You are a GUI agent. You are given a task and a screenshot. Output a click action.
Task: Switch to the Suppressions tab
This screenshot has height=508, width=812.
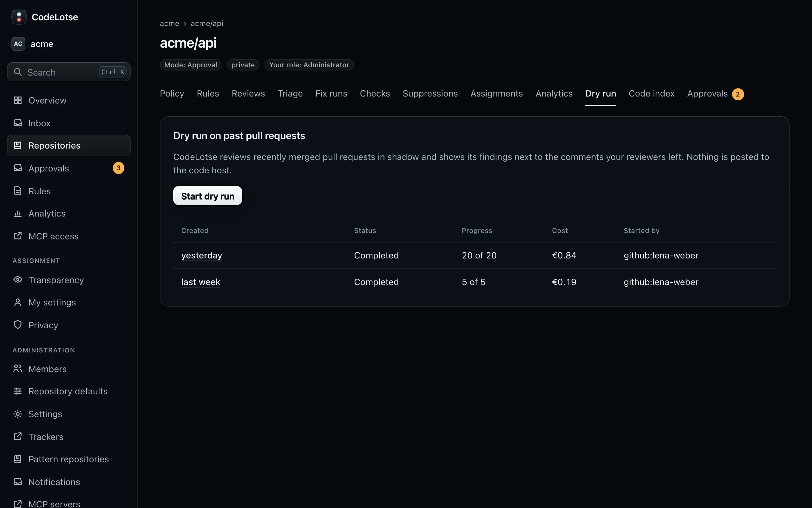tap(430, 93)
